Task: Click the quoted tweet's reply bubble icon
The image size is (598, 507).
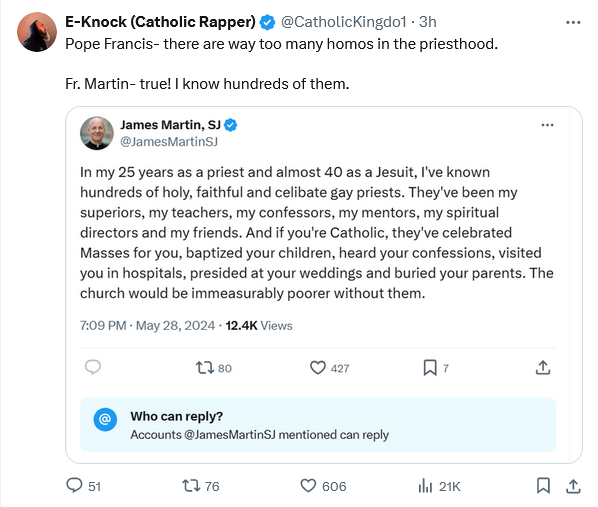Action: coord(93,367)
